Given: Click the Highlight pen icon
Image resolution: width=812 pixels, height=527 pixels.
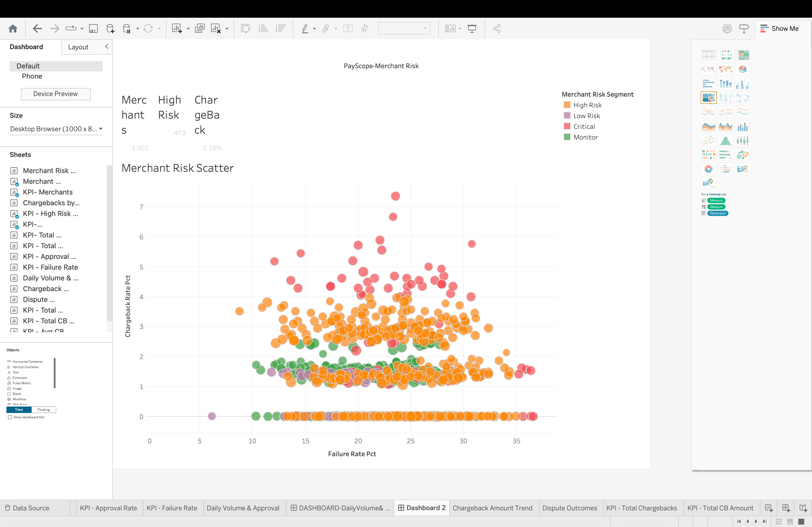Looking at the screenshot, I should tap(305, 29).
